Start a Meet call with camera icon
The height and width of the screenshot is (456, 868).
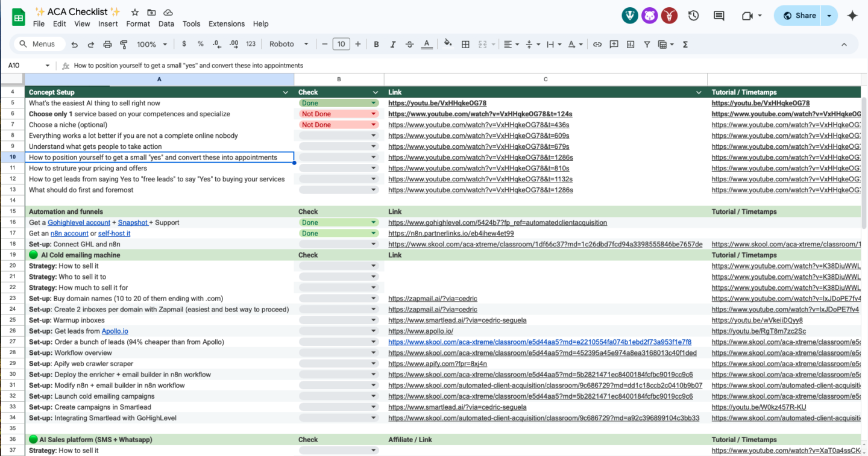pos(747,16)
